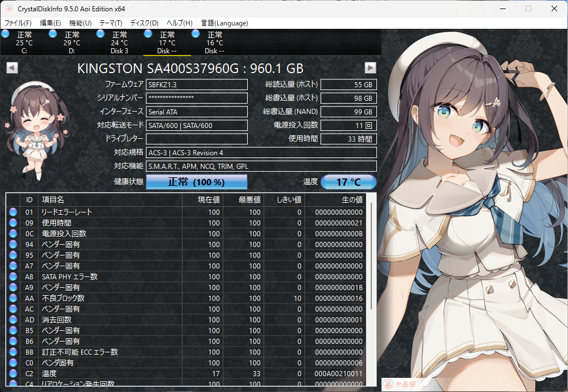Image resolution: width=568 pixels, height=392 pixels.
Task: Open the 機能(U) menu
Action: pos(80,23)
